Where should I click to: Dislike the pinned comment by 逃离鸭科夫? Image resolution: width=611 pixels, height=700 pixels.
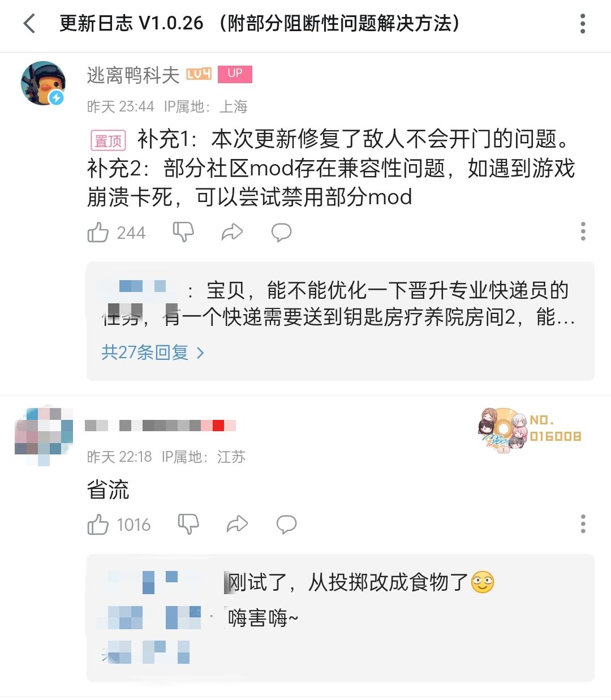click(183, 232)
